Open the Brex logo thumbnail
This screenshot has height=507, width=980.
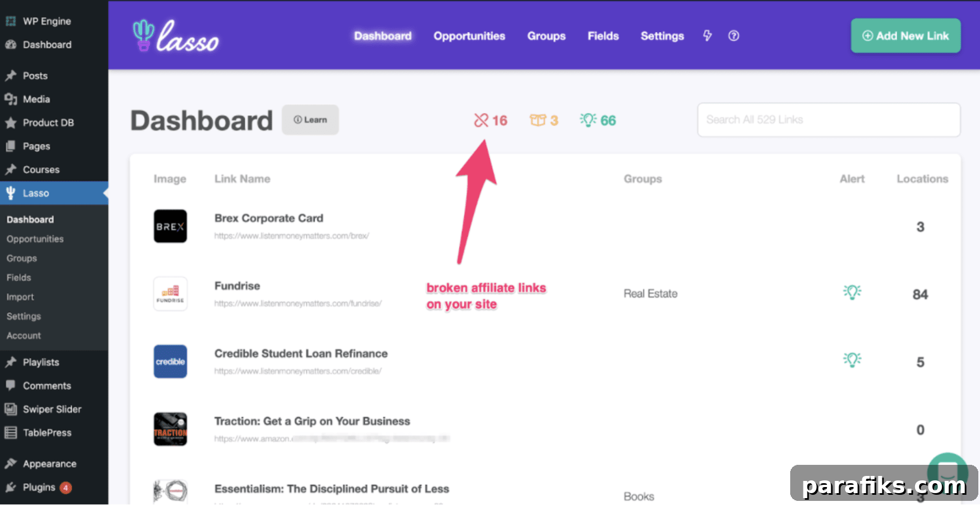[x=170, y=226]
